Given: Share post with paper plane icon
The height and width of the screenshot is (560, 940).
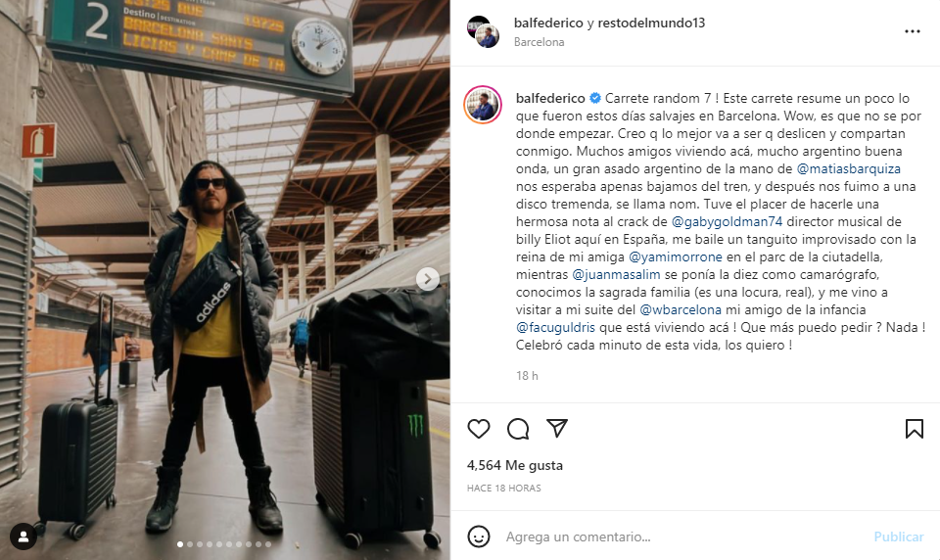Looking at the screenshot, I should point(557,428).
